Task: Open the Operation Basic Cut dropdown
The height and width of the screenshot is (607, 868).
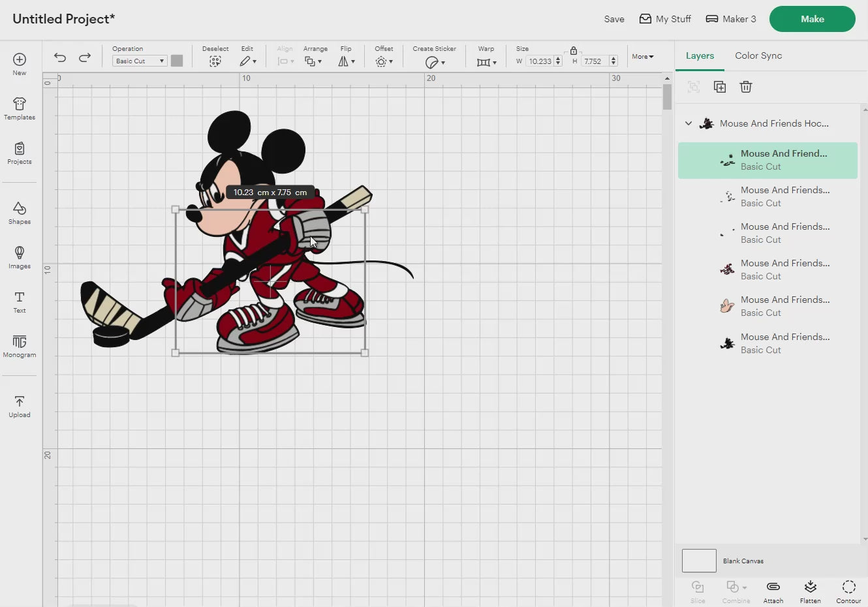Action: click(140, 61)
